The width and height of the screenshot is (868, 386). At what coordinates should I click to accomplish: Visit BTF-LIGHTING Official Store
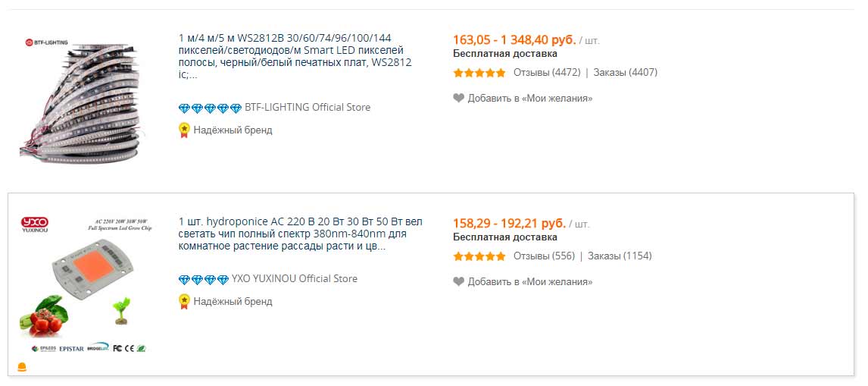(x=308, y=108)
